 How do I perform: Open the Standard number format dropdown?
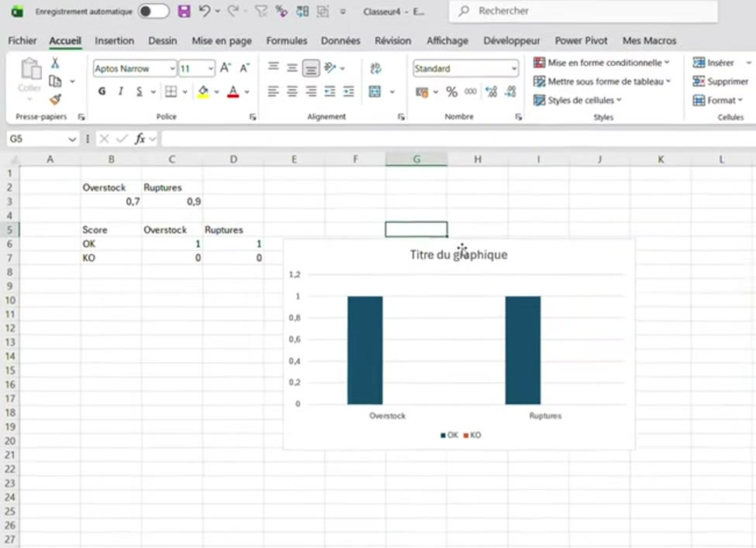[x=514, y=69]
